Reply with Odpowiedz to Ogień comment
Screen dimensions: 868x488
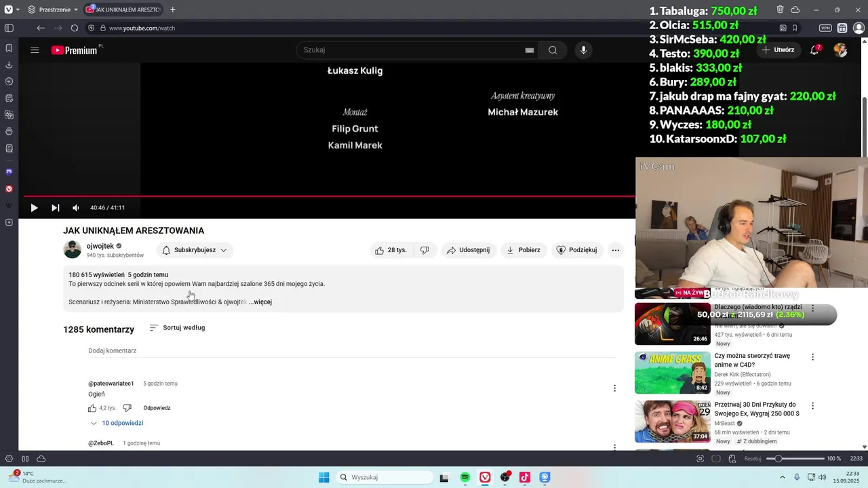click(157, 408)
